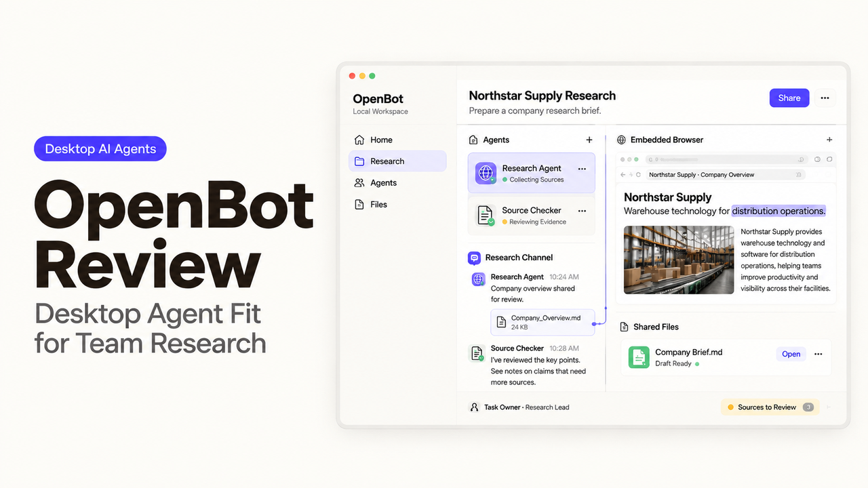This screenshot has width=868, height=488.
Task: Click the 'Collecting Sources' status text
Action: point(537,180)
